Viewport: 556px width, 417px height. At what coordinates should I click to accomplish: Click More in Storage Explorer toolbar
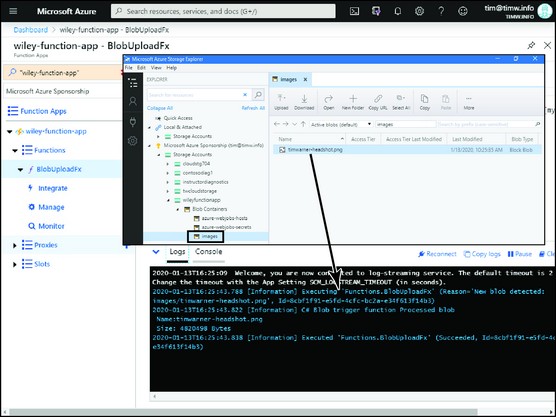point(469,102)
